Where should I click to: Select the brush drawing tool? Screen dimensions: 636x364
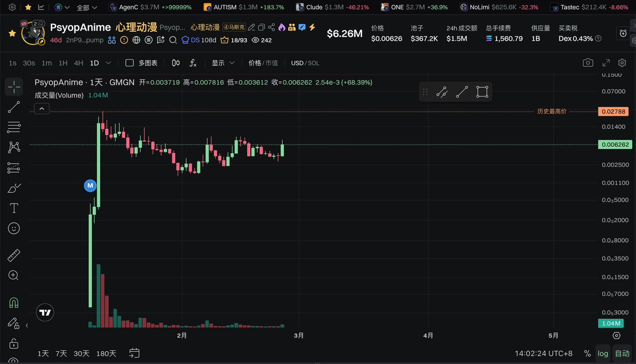pos(14,188)
